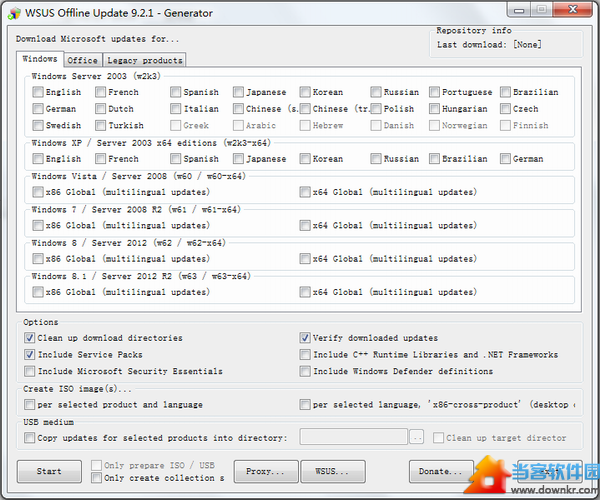Enable x86 Global for Windows 8.1
The height and width of the screenshot is (500, 600).
coord(38,292)
